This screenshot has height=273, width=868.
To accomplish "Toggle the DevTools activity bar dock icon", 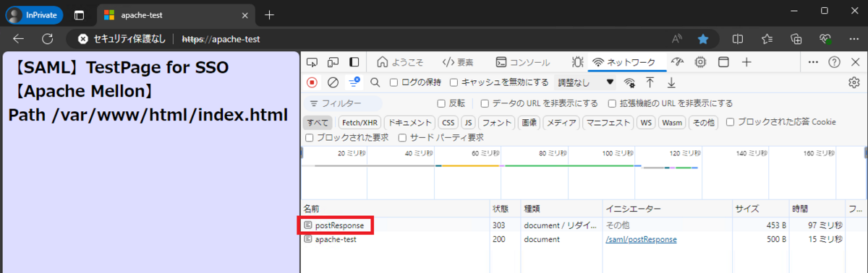I will point(354,62).
